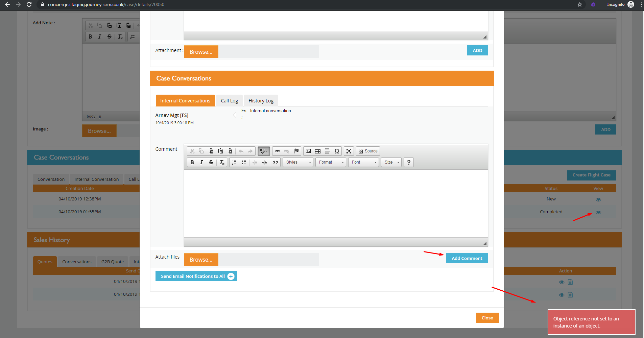Open the History Log tab

(x=261, y=101)
